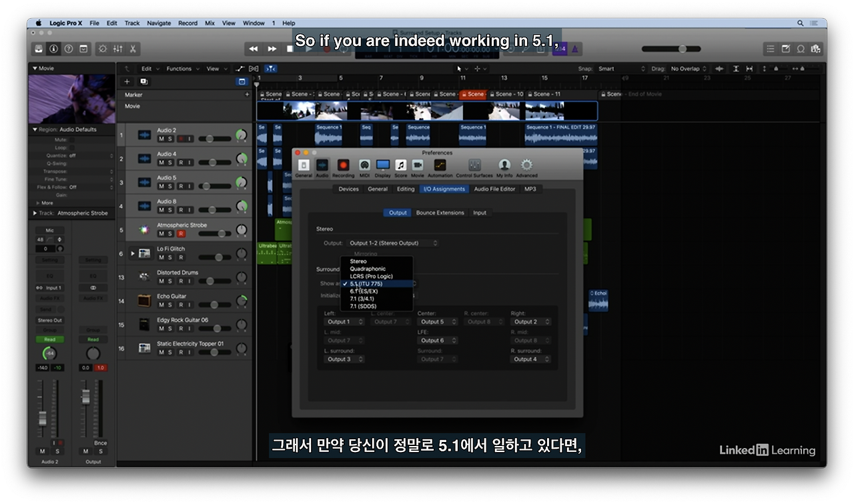854x504 pixels.
Task: Switch to Bounce Extensions sub-tab
Action: (440, 213)
